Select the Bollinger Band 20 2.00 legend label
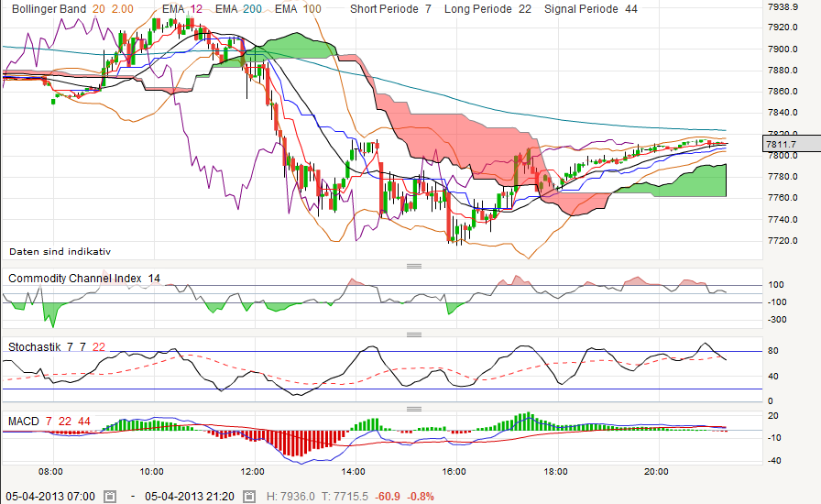 click(72, 9)
